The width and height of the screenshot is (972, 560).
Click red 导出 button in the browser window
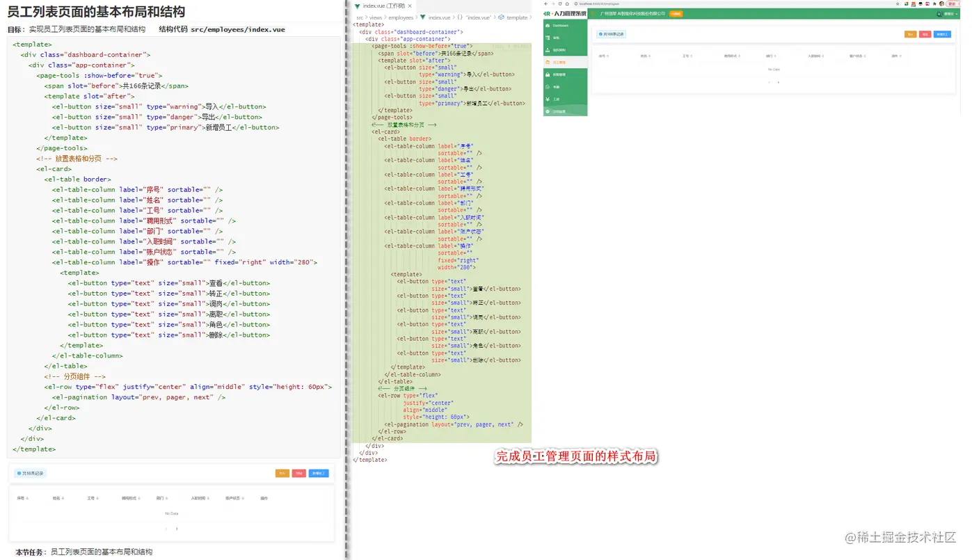coord(925,33)
